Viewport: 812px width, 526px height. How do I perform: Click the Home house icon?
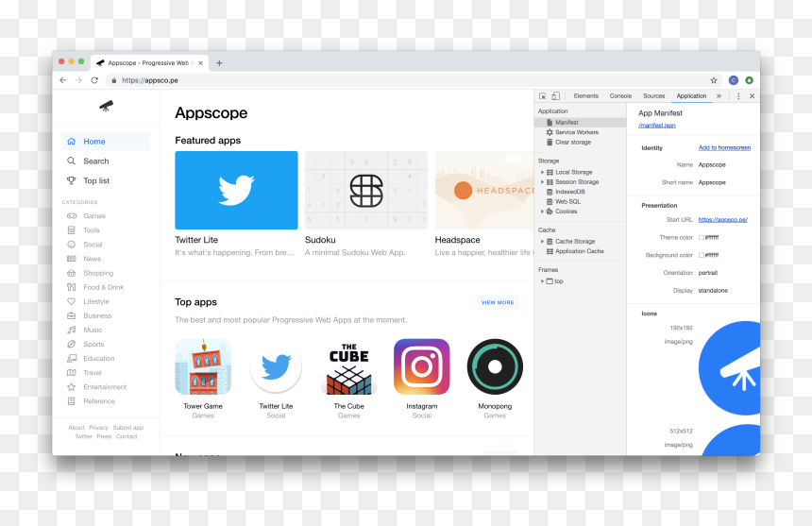click(x=72, y=142)
